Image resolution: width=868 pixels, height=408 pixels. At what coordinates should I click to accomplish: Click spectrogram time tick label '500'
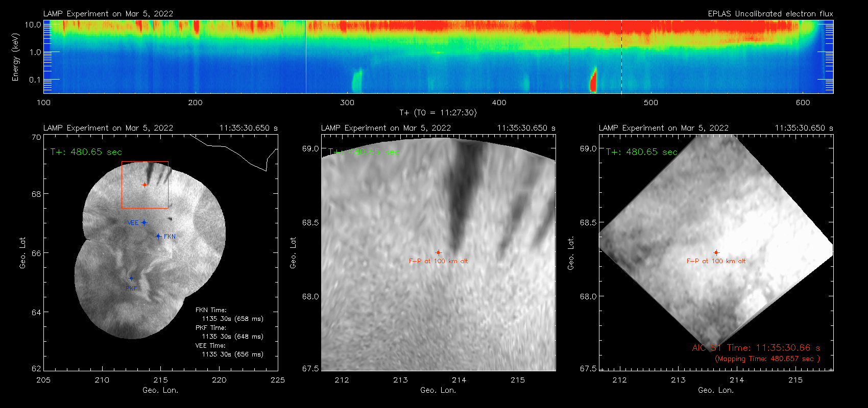coord(651,103)
